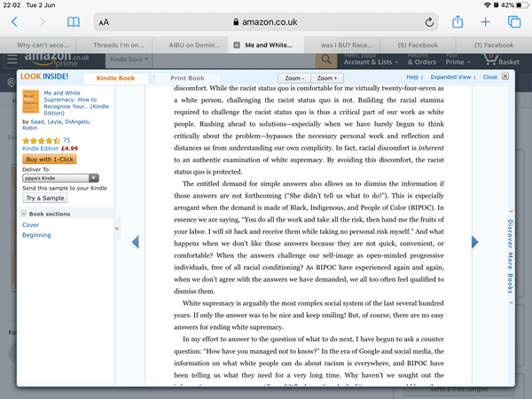
Task: Open the book title link 'Me and White Supremacy'
Action: [76, 103]
